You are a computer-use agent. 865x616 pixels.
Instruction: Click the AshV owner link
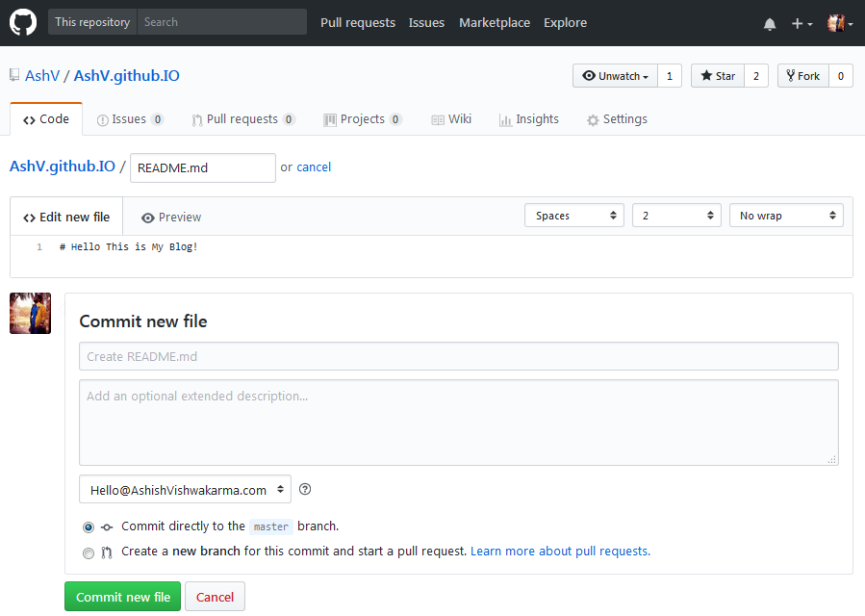tap(42, 75)
